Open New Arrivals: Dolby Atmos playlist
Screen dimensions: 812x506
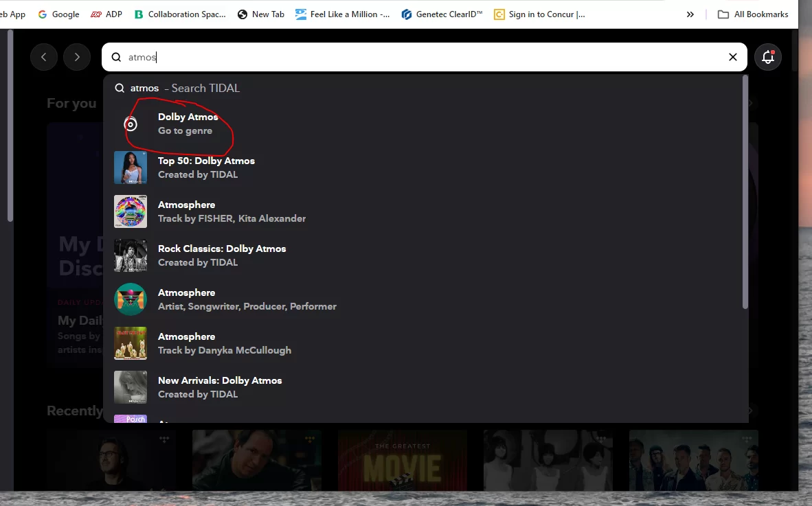[425, 387]
